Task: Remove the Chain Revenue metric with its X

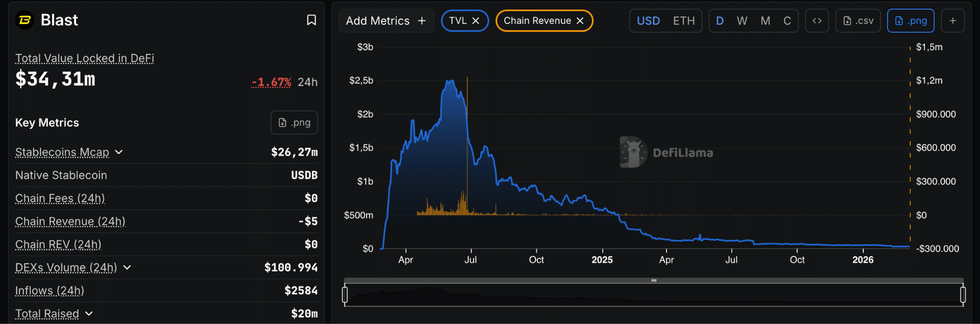Action: (580, 21)
